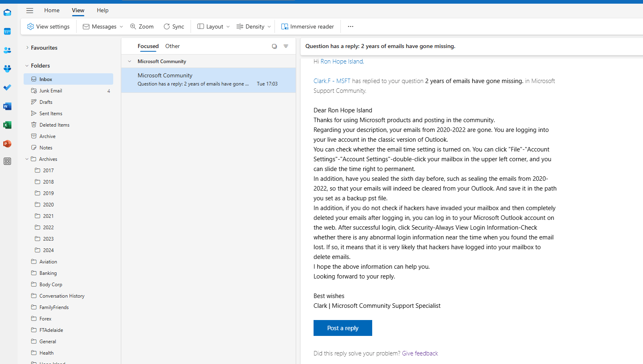Open the Junk Email folder

(x=68, y=91)
